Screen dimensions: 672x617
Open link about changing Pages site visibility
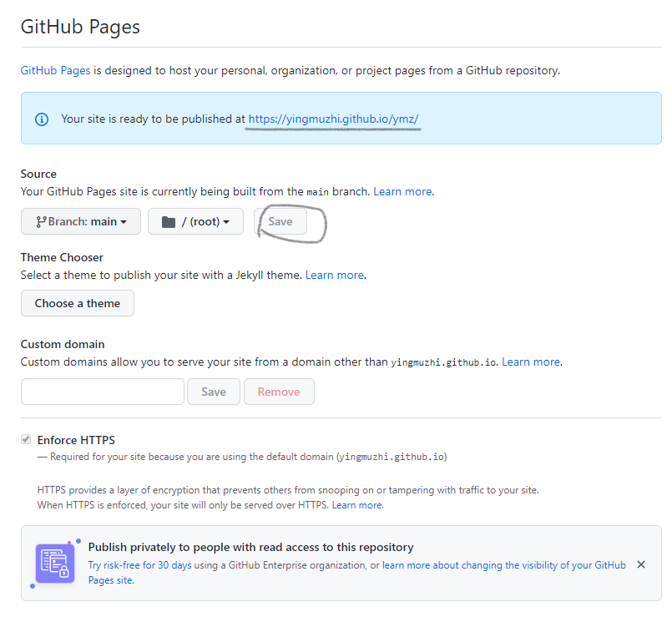(357, 573)
